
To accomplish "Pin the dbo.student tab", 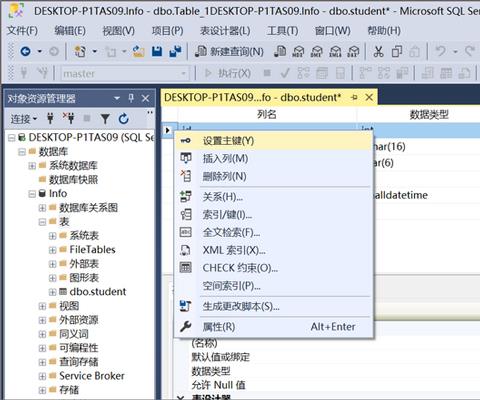I will tap(354, 97).
